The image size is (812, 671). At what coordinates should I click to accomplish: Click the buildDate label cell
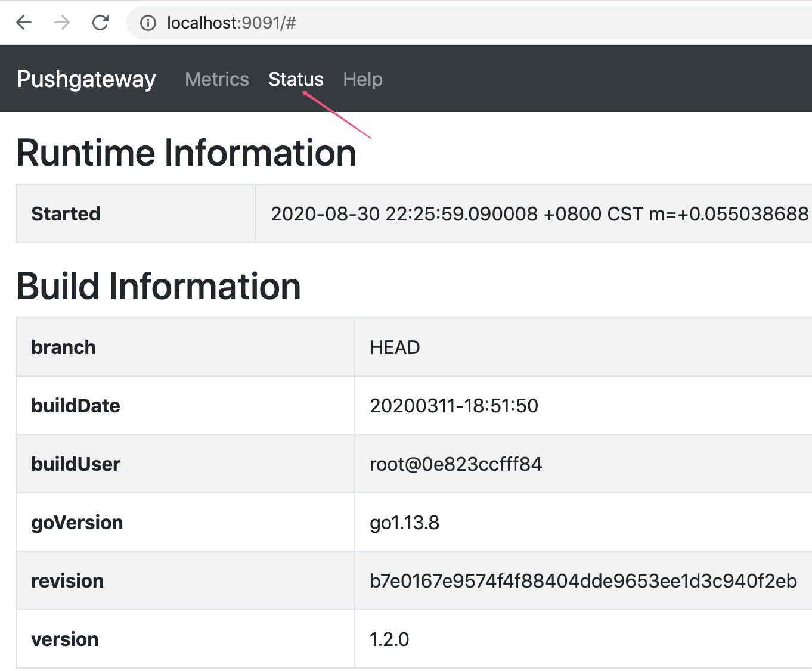coord(185,405)
